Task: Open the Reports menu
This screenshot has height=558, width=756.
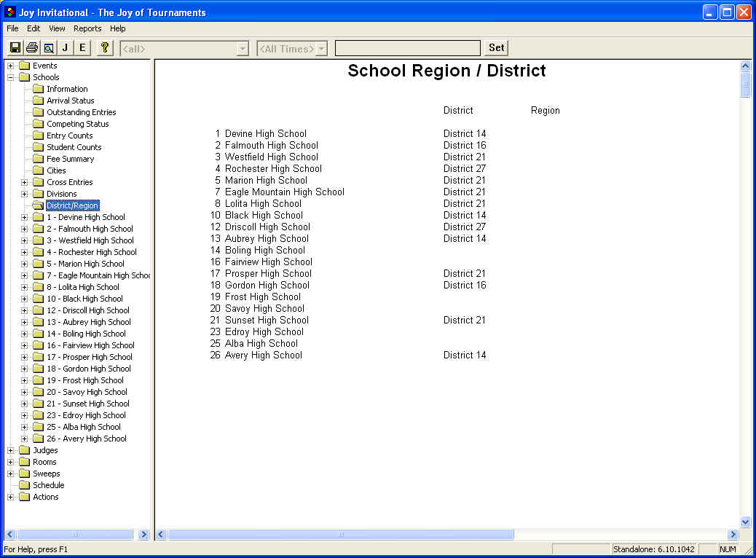Action: [87, 28]
